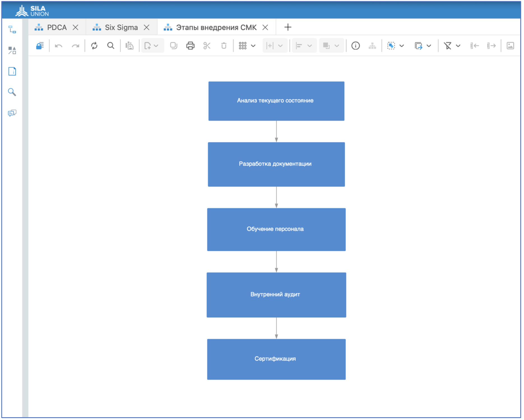Expand the clear format filter dropdown
Image resolution: width=524 pixels, height=420 pixels.
tap(458, 46)
